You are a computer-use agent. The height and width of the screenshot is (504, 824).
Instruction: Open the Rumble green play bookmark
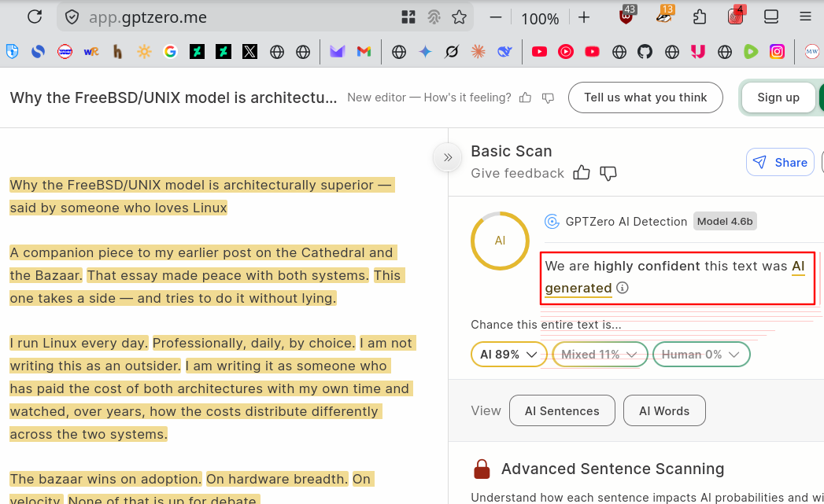(x=751, y=51)
